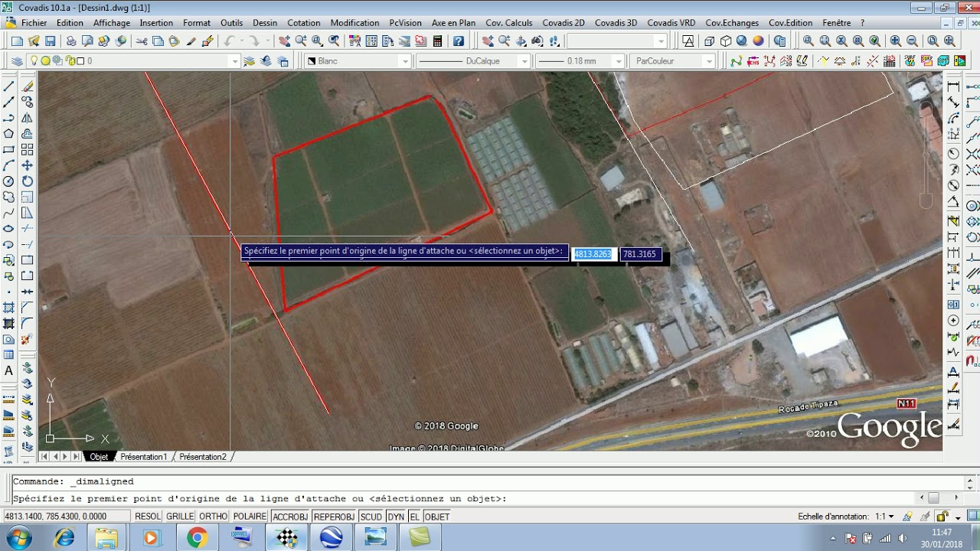Open the Cotation menu
The height and width of the screenshot is (551, 980).
point(304,23)
